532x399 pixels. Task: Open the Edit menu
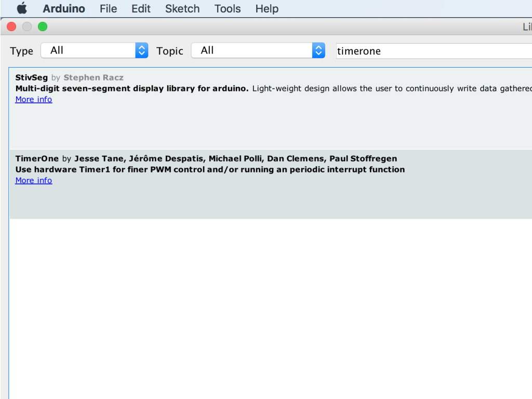[141, 8]
